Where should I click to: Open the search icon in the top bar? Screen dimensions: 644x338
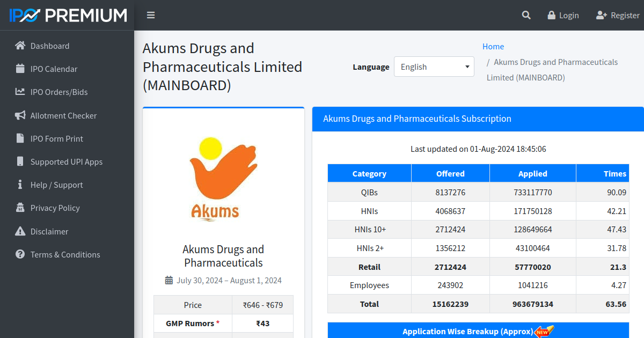point(526,15)
